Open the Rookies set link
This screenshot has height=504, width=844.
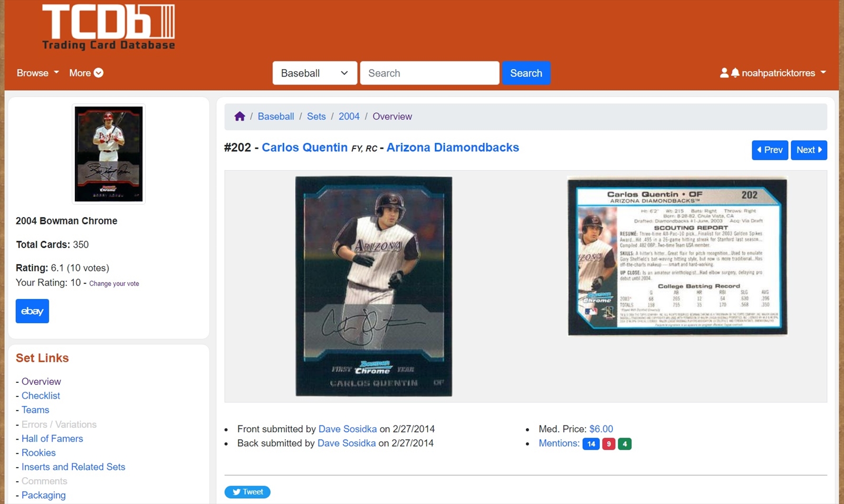(39, 452)
